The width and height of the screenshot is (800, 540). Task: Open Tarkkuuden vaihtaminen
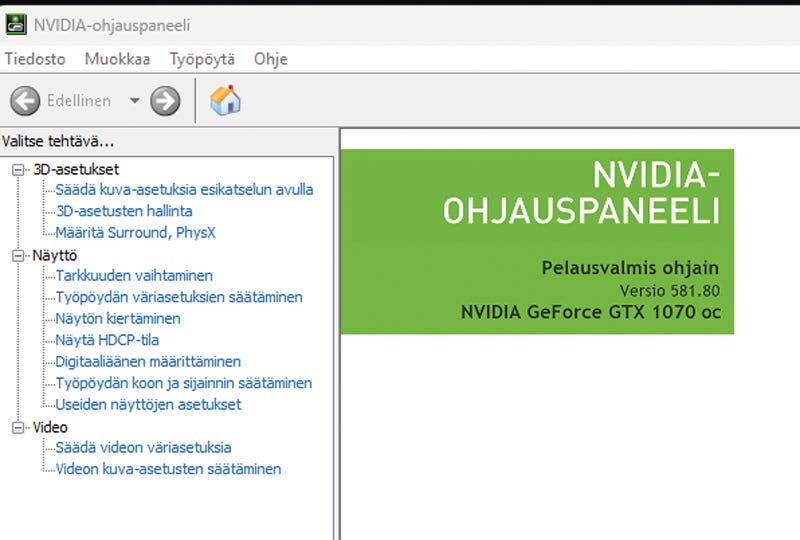tap(134, 276)
